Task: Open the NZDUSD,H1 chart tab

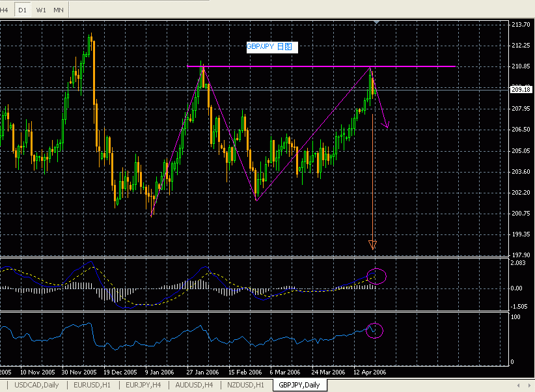Action: click(245, 385)
